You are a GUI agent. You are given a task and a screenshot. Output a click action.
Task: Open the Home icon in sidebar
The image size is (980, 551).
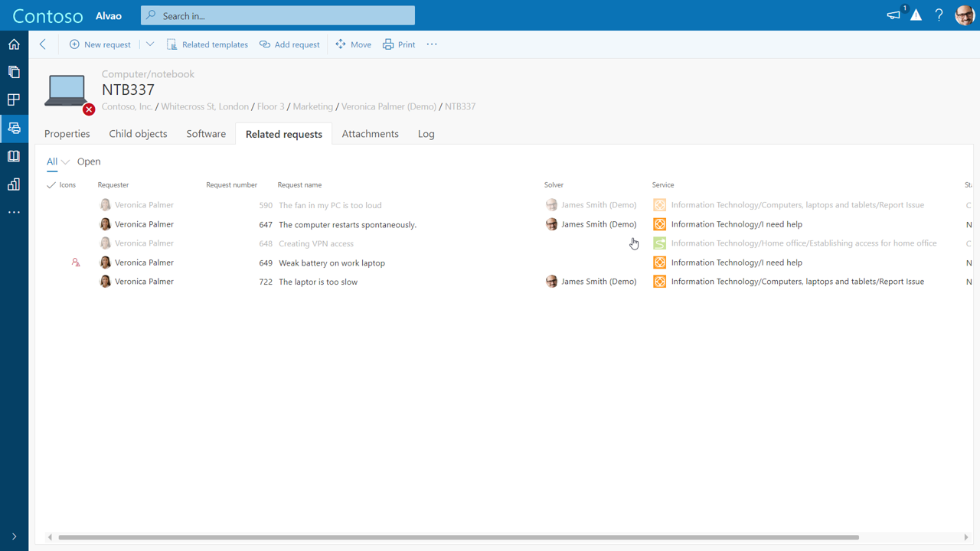pyautogui.click(x=13, y=44)
